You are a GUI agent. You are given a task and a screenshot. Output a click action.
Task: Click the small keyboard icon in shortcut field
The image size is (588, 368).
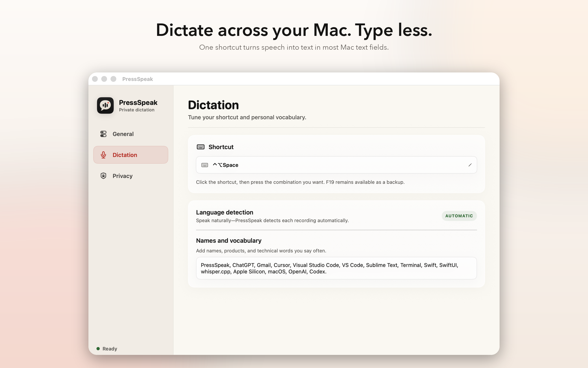point(205,165)
